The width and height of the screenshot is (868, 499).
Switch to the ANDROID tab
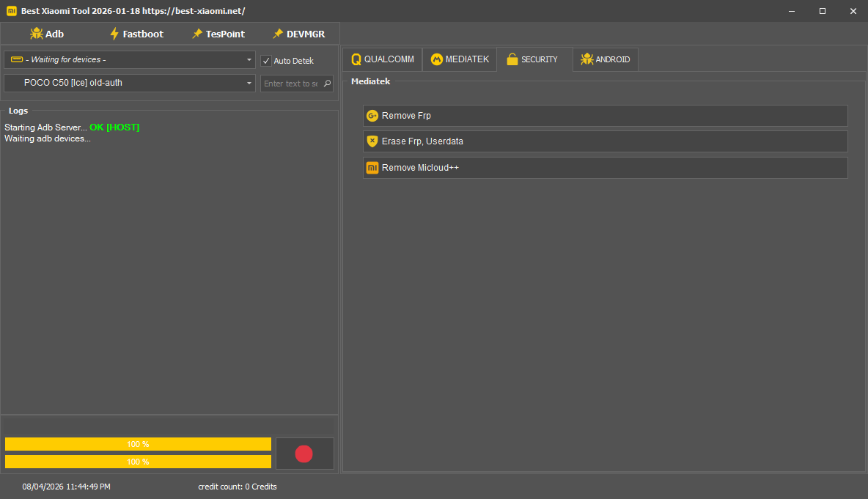point(605,59)
